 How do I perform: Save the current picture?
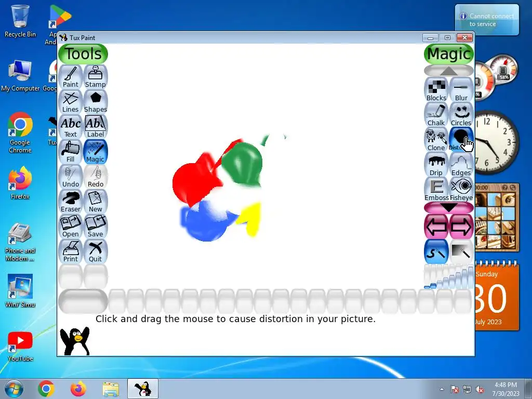click(x=96, y=227)
